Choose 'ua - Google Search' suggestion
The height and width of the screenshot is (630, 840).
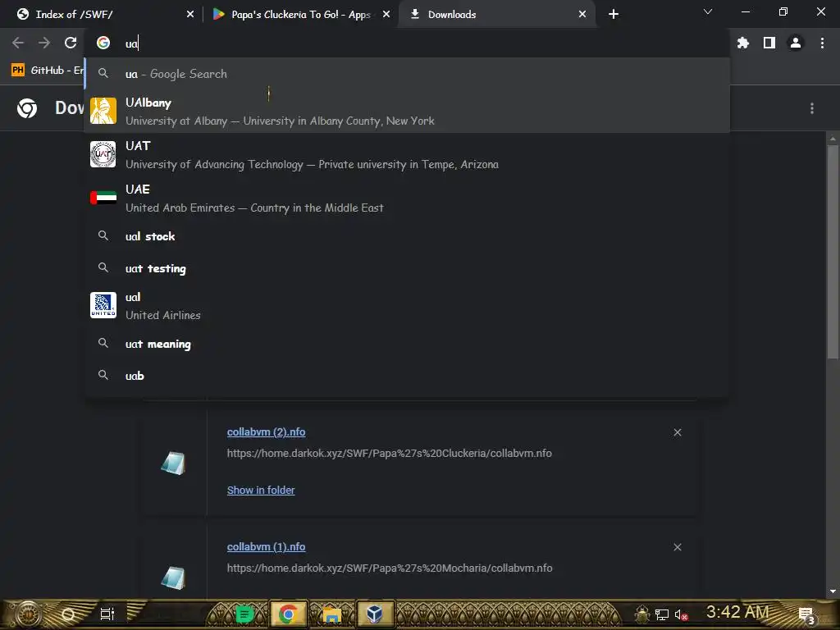(x=407, y=74)
